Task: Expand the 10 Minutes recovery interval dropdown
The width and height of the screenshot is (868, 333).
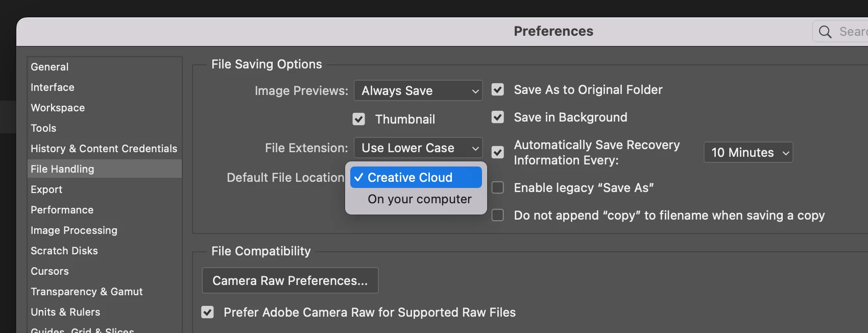Action: pyautogui.click(x=748, y=153)
